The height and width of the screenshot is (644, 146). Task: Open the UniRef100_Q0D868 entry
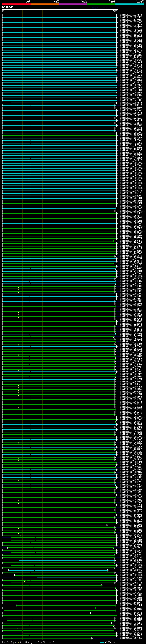click(131, 93)
